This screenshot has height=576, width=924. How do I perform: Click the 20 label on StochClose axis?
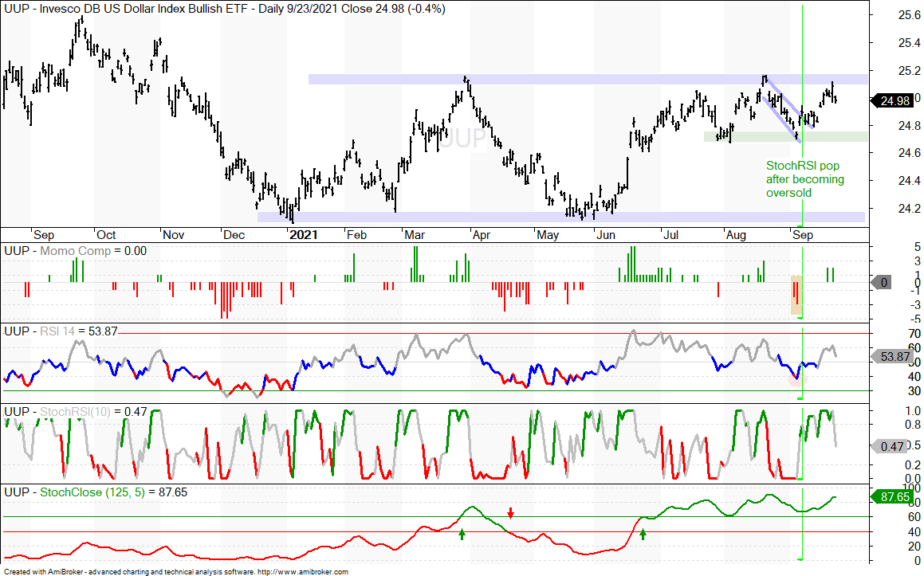914,547
